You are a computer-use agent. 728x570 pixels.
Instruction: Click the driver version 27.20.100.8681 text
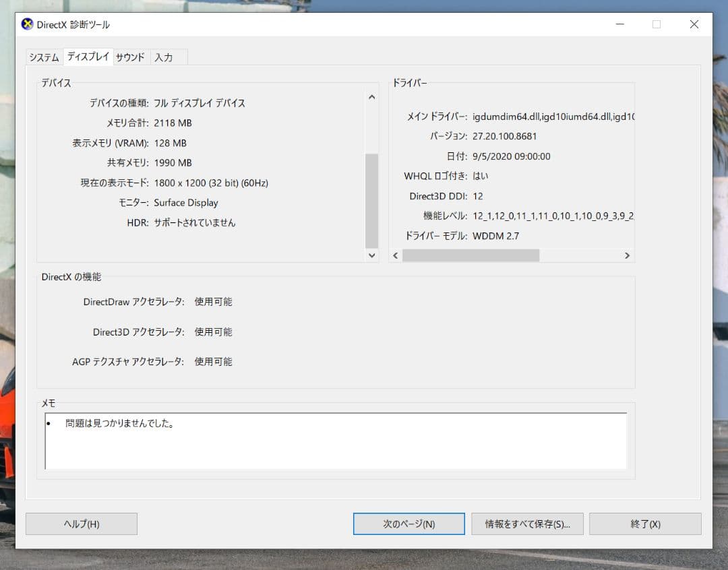point(505,136)
